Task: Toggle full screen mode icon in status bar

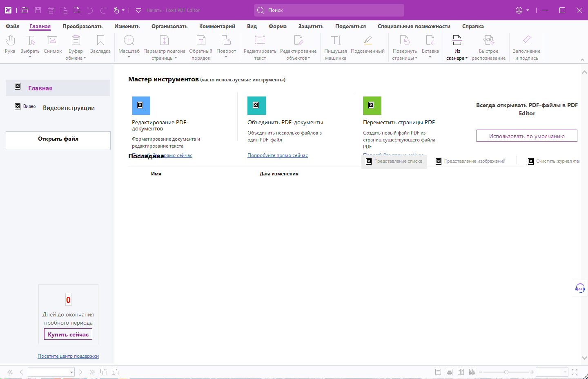Action: point(575,372)
